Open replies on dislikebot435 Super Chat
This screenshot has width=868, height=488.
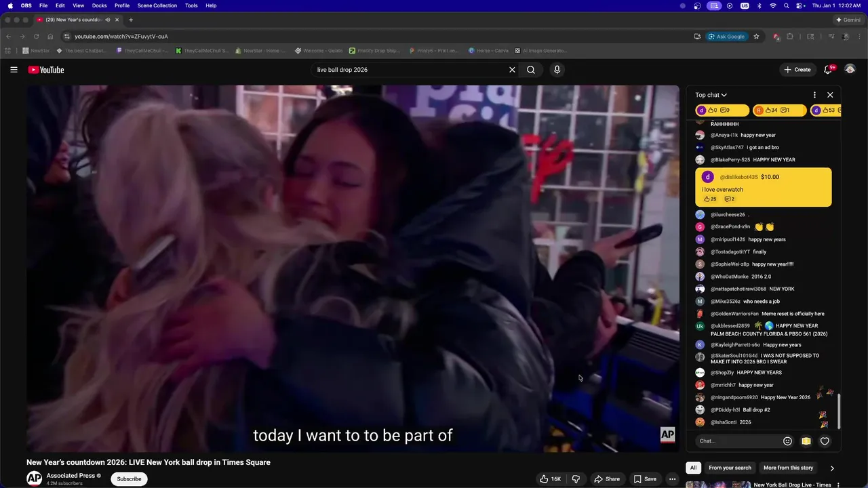click(730, 199)
